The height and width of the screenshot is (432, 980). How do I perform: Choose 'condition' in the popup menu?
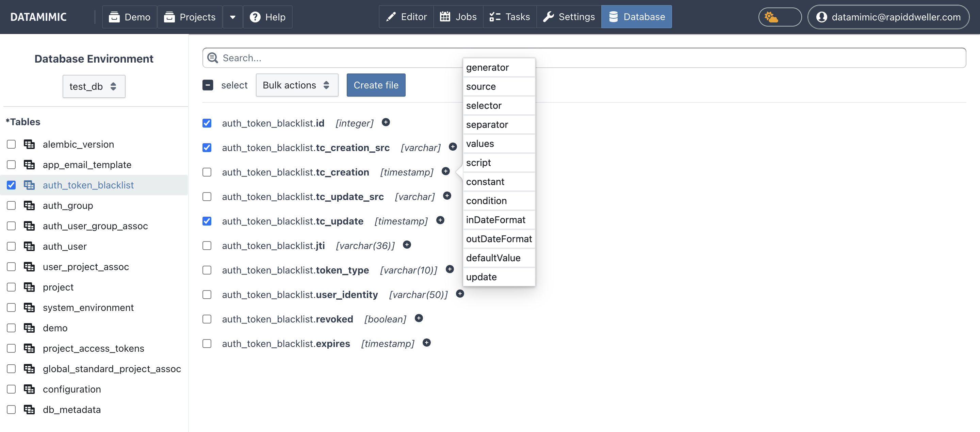click(486, 200)
